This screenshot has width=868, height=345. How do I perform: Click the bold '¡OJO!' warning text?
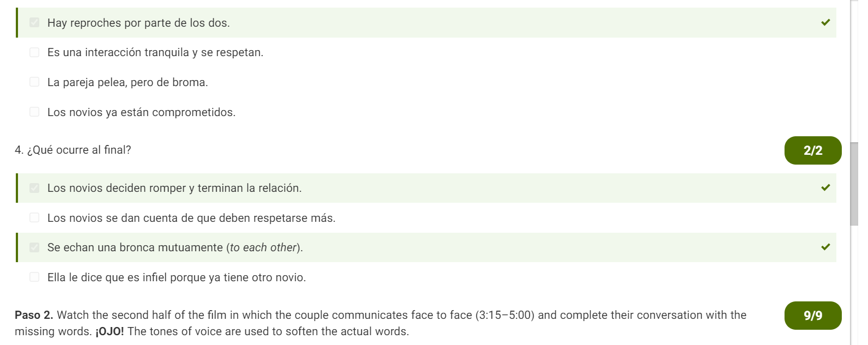click(x=109, y=331)
